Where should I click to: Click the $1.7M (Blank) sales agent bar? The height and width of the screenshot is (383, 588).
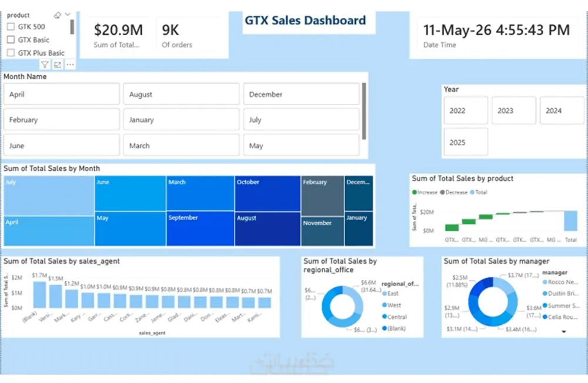(x=39, y=295)
